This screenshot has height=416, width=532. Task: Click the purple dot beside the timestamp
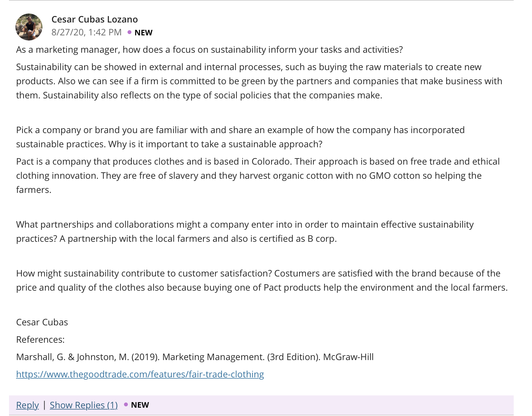coord(129,32)
